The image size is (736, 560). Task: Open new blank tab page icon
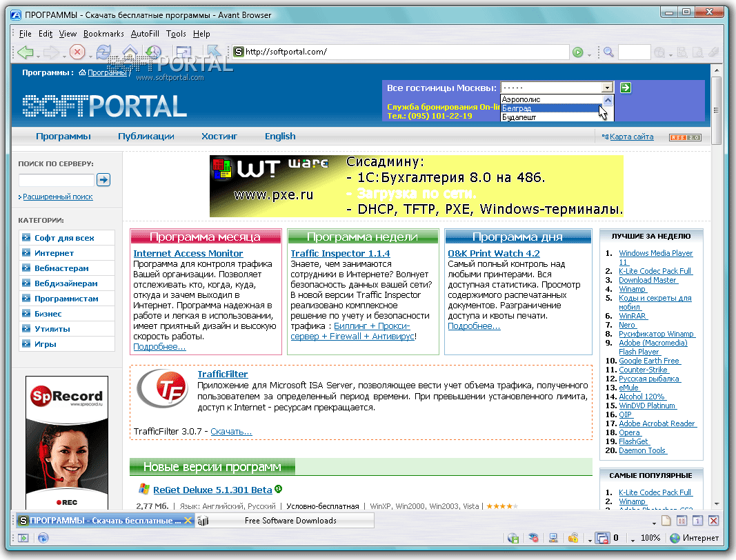[666, 520]
